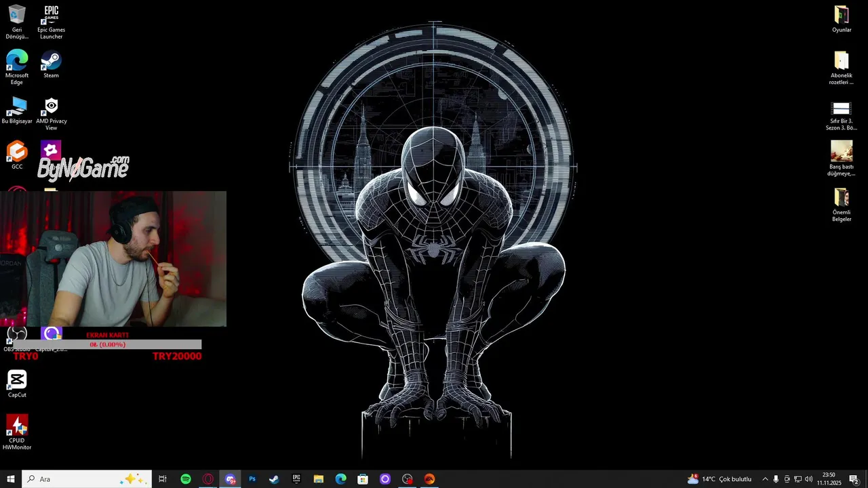Open the weather widget showing 14°C
868x488 pixels.
(719, 479)
